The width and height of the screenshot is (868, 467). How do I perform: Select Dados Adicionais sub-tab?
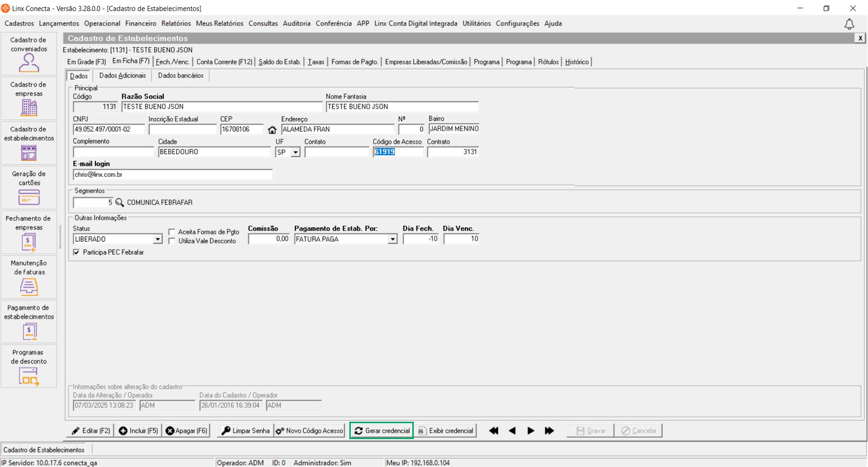(x=122, y=76)
